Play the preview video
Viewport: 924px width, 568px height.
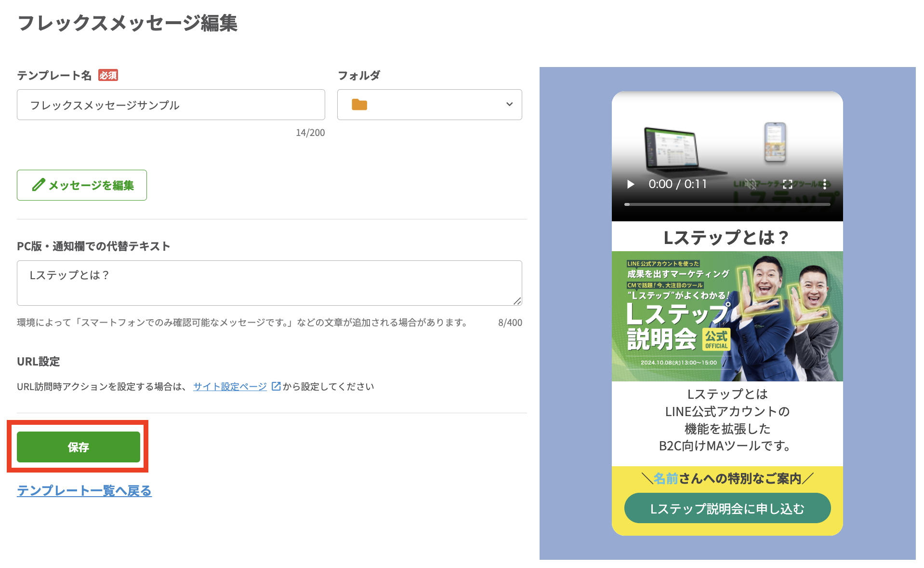click(x=631, y=184)
